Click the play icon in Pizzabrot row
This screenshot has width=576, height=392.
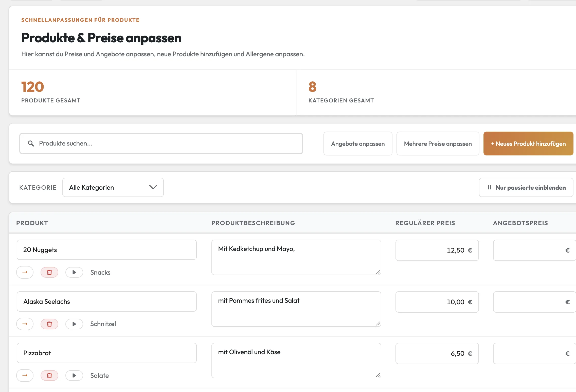tap(74, 375)
